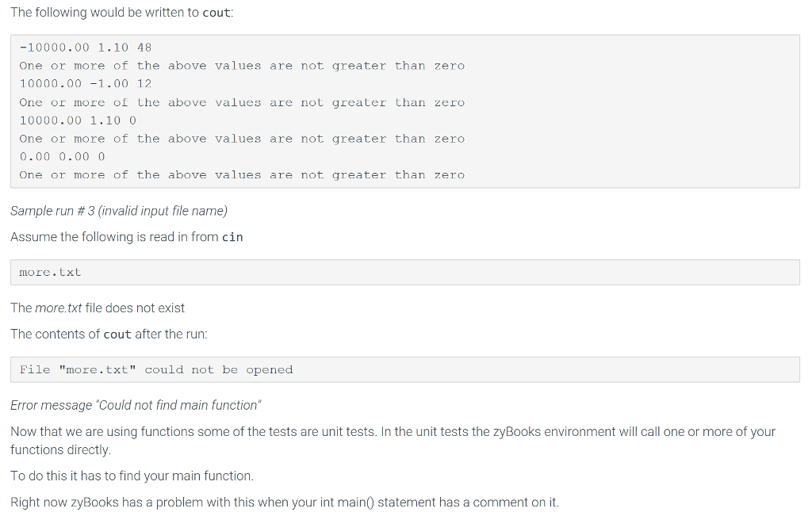Click the "Now that we are using functions" sentence
Image resolution: width=812 pixels, height=516 pixels.
click(x=393, y=432)
